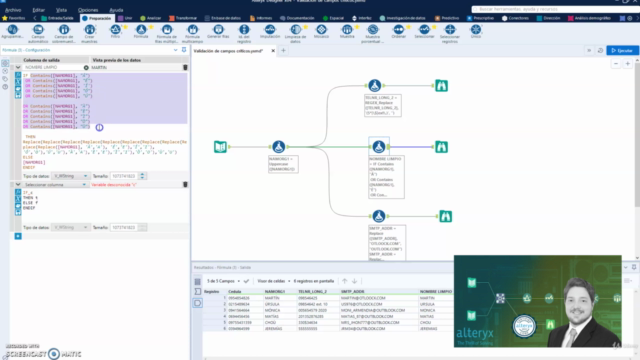Pick the Imputación tool

(x=270, y=32)
